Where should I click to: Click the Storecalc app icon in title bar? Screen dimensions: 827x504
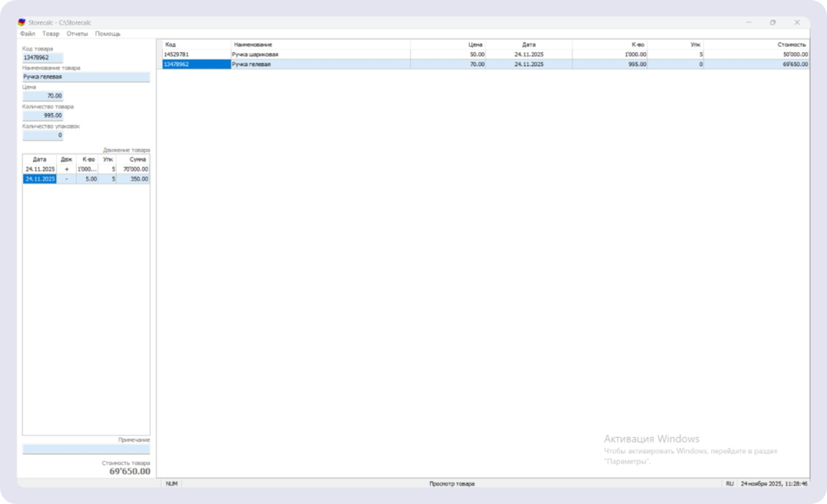pos(22,22)
